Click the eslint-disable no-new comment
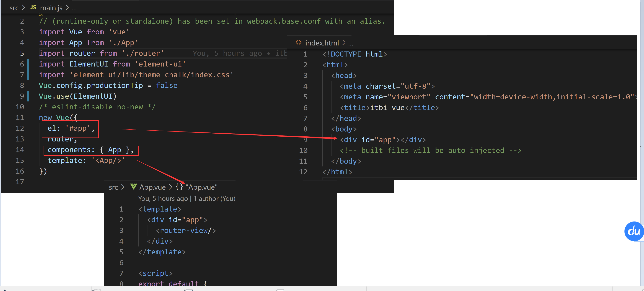The image size is (644, 291). 97,107
